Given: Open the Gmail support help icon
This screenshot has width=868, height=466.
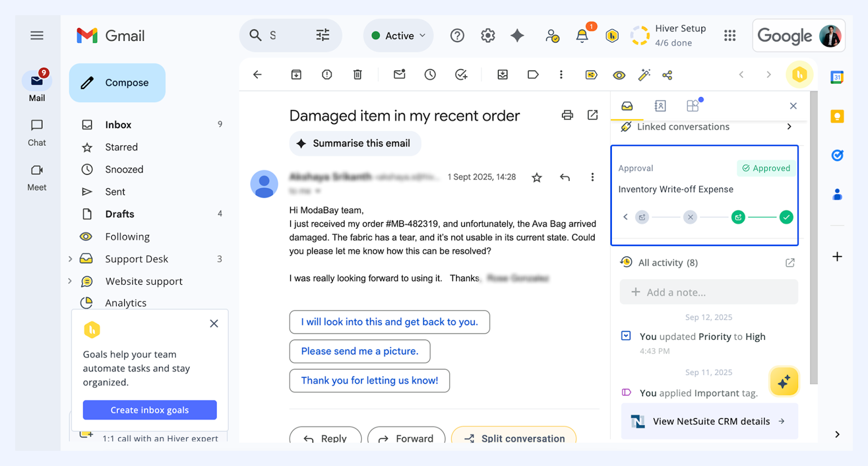Looking at the screenshot, I should click(x=457, y=36).
